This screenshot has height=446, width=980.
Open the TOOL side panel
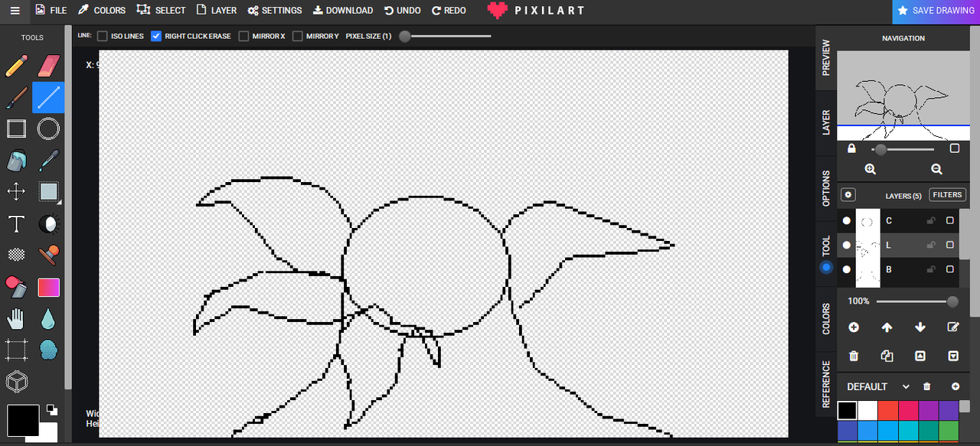click(825, 254)
